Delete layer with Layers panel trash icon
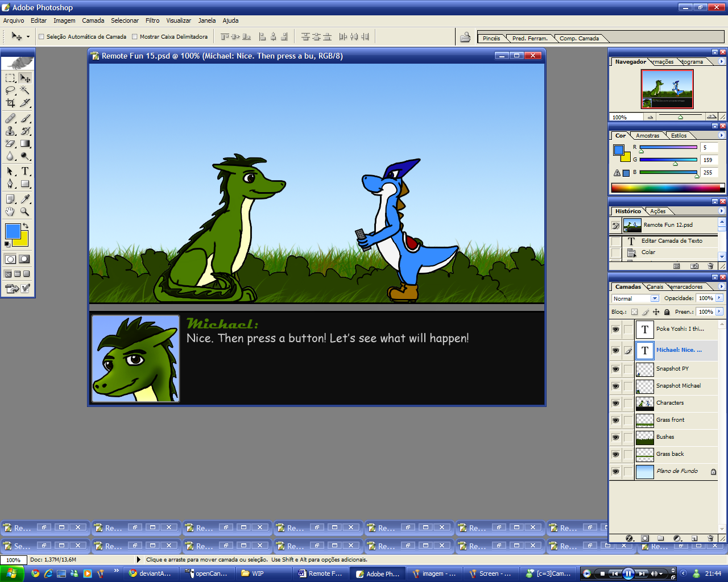 pos(710,538)
